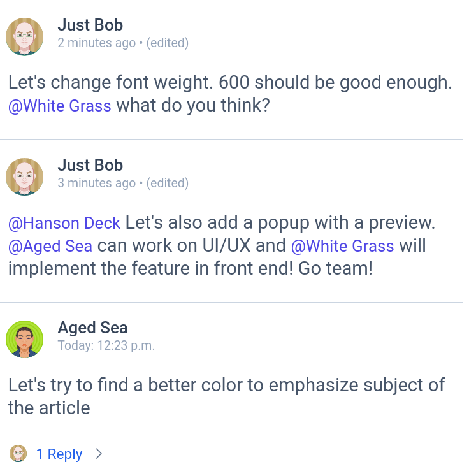
Task: Click the Just Bob author name above '2 minutes ago'
Action: point(90,25)
